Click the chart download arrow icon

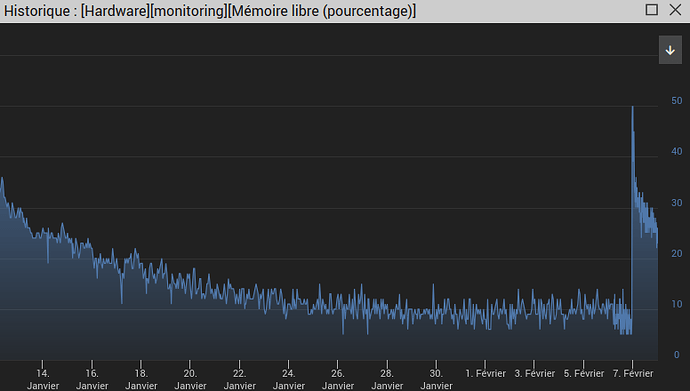click(x=670, y=50)
